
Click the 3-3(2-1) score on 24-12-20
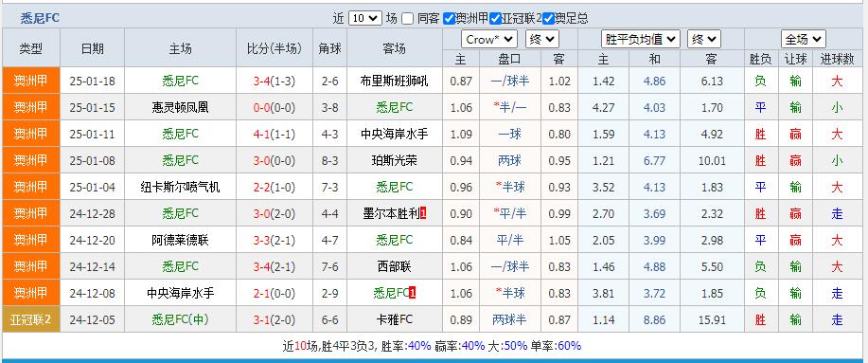coord(274,240)
